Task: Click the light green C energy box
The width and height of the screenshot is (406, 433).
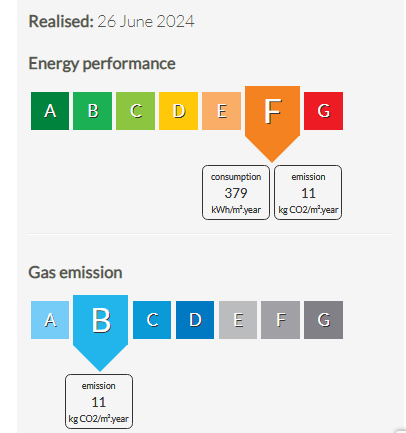Action: pos(135,111)
